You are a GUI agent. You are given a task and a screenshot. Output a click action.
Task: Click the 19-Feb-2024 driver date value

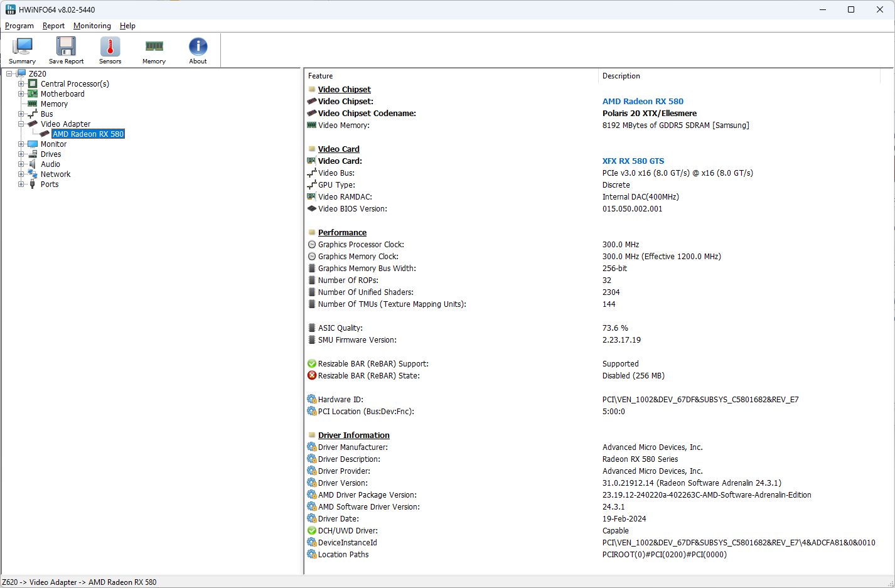(x=624, y=518)
